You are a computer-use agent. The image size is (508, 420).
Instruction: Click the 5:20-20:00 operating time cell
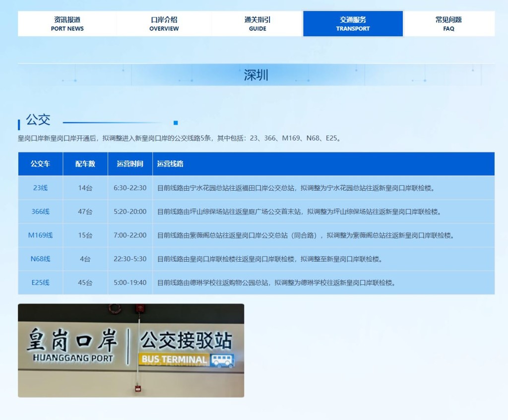130,211
